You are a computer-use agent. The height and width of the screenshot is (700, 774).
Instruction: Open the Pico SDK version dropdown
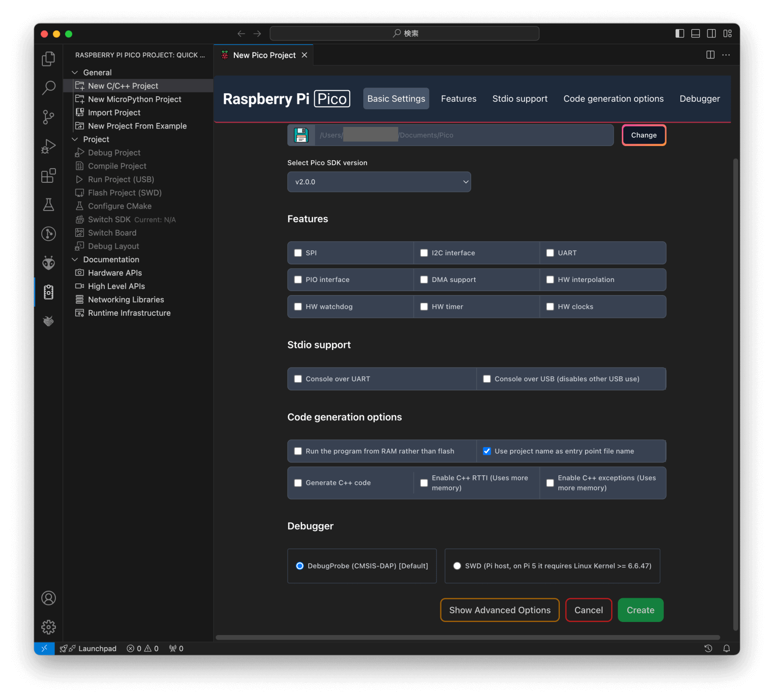click(x=379, y=182)
